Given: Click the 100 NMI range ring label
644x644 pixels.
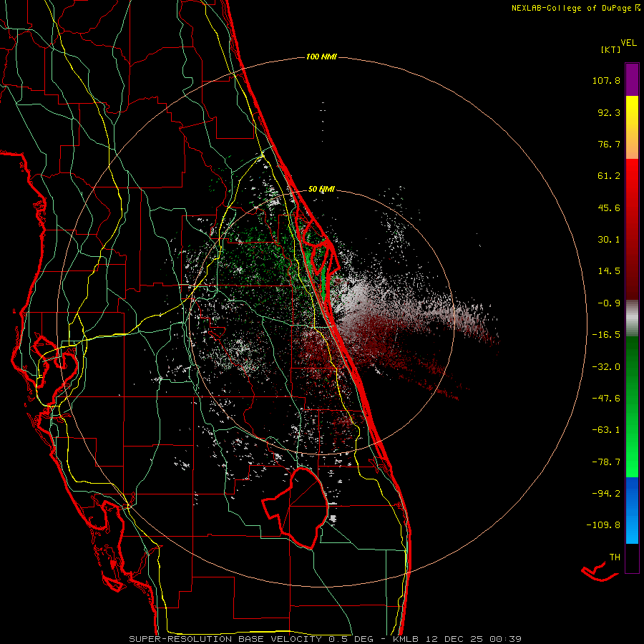Looking at the screenshot, I should pyautogui.click(x=321, y=57).
